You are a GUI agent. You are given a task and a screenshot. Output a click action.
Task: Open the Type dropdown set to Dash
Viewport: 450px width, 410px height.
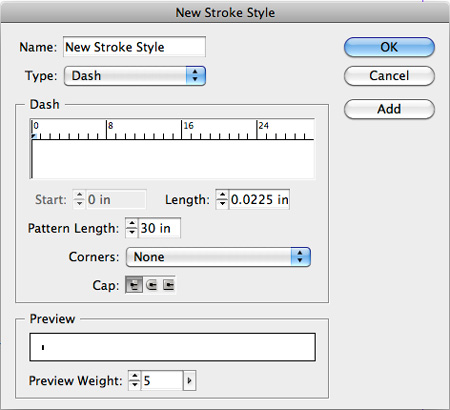tap(135, 76)
